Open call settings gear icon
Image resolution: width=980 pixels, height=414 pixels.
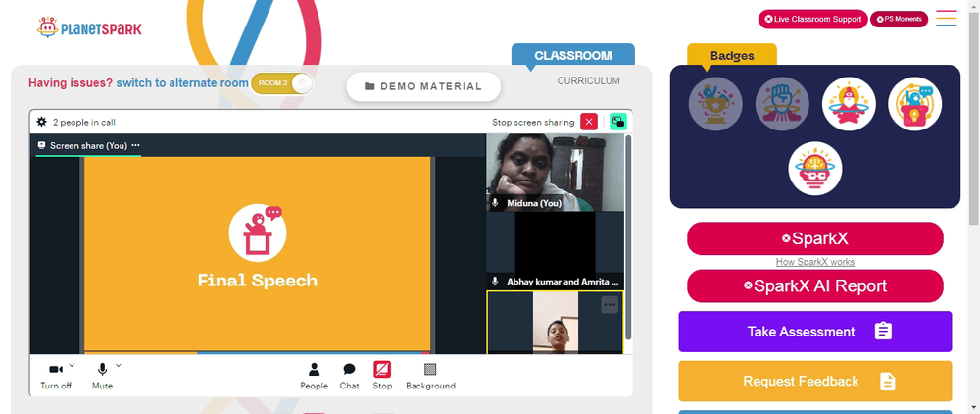41,122
